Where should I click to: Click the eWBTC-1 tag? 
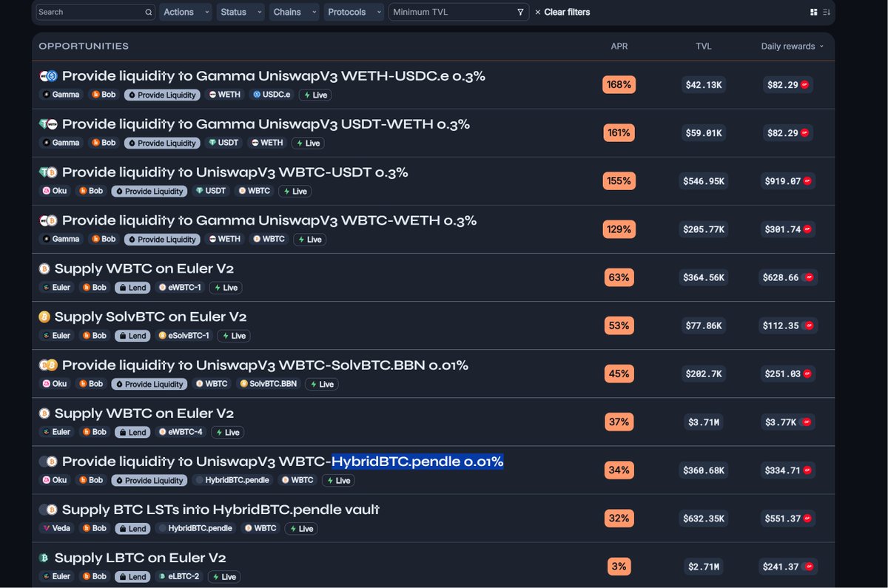pyautogui.click(x=180, y=287)
